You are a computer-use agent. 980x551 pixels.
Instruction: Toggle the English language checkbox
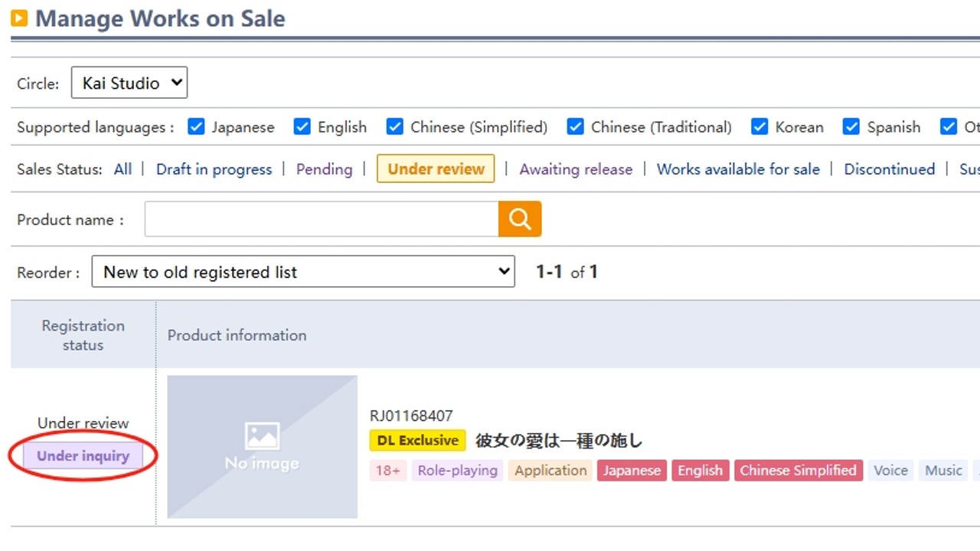point(302,127)
